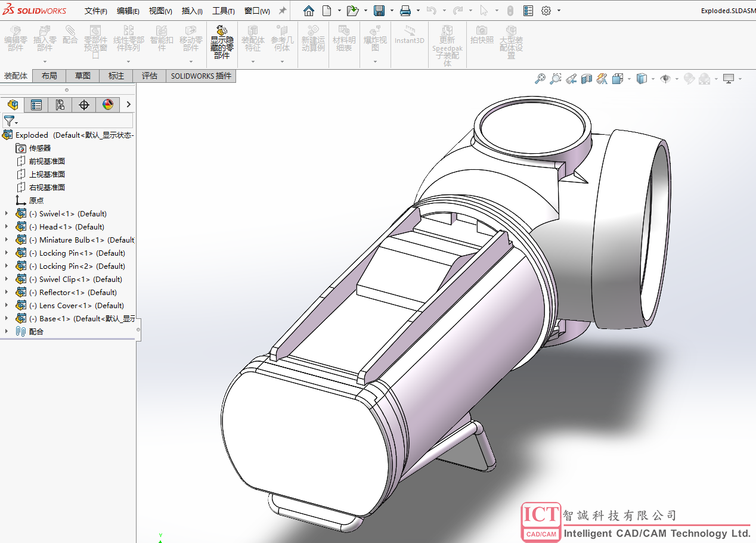Click the Rebuild traffic light icon
The image size is (756, 543).
click(x=510, y=11)
